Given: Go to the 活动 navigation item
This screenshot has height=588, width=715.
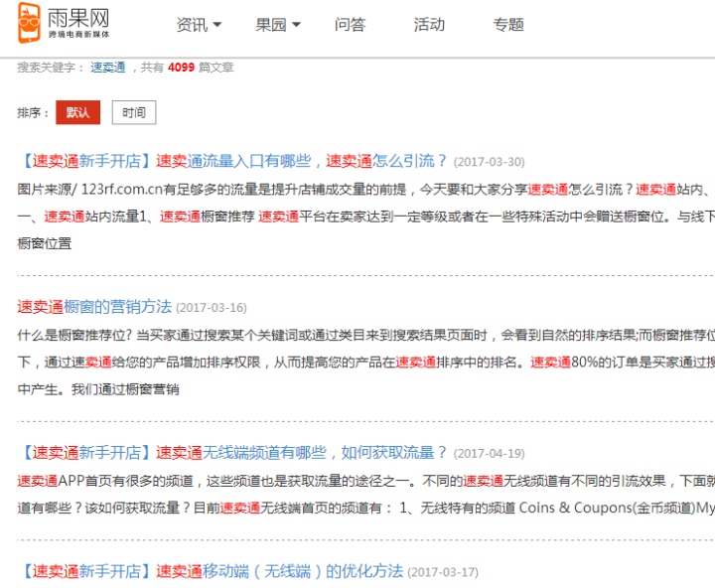Looking at the screenshot, I should (x=429, y=25).
